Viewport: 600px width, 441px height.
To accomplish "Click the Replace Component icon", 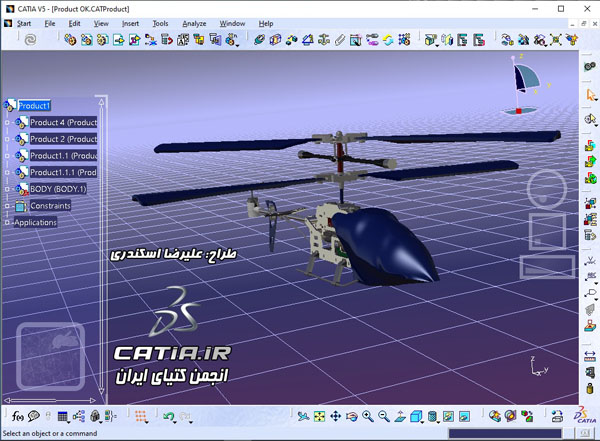I will click(151, 39).
